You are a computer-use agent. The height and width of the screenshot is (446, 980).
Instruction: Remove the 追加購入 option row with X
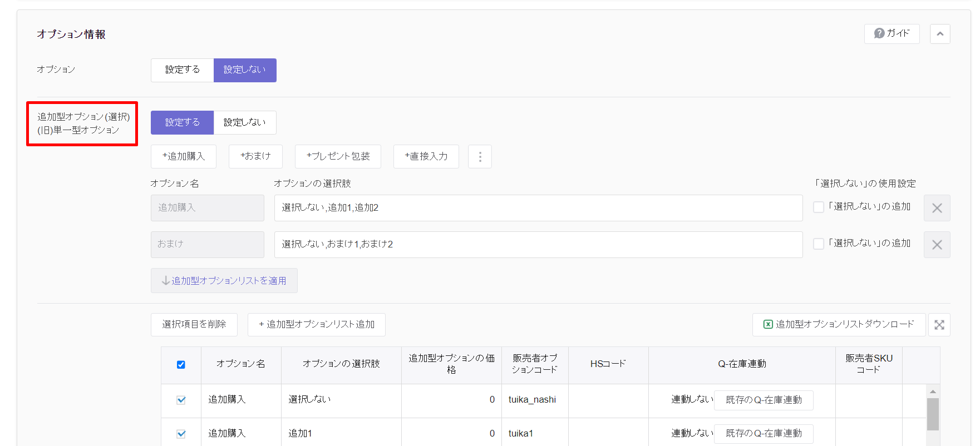[937, 208]
